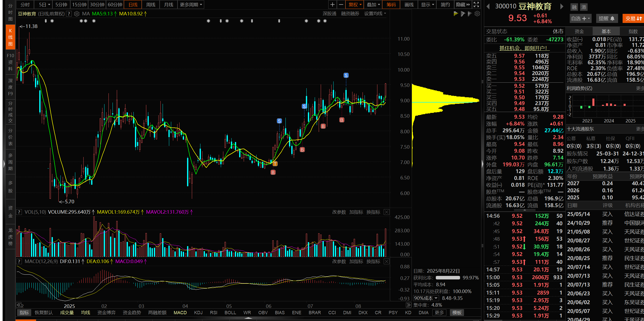Click the yellow chip distribution bars icon
Viewport: 644px width, 321px height.
pos(455,14)
